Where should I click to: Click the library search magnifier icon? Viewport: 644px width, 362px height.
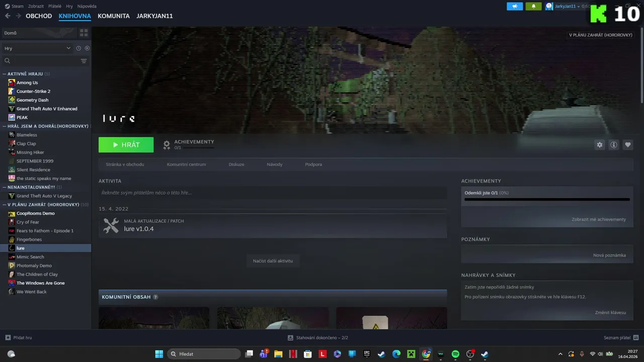[x=7, y=61]
